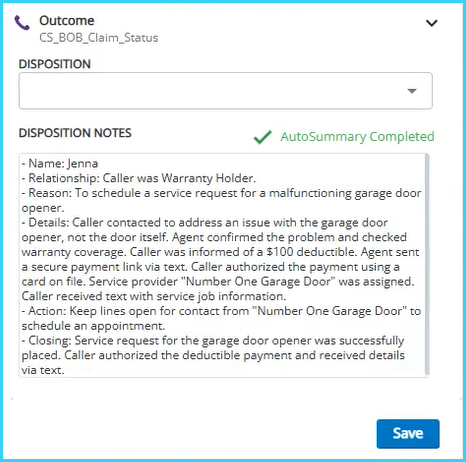Click the Outcome panel heading
Screen dimensions: 466x462
[x=67, y=21]
